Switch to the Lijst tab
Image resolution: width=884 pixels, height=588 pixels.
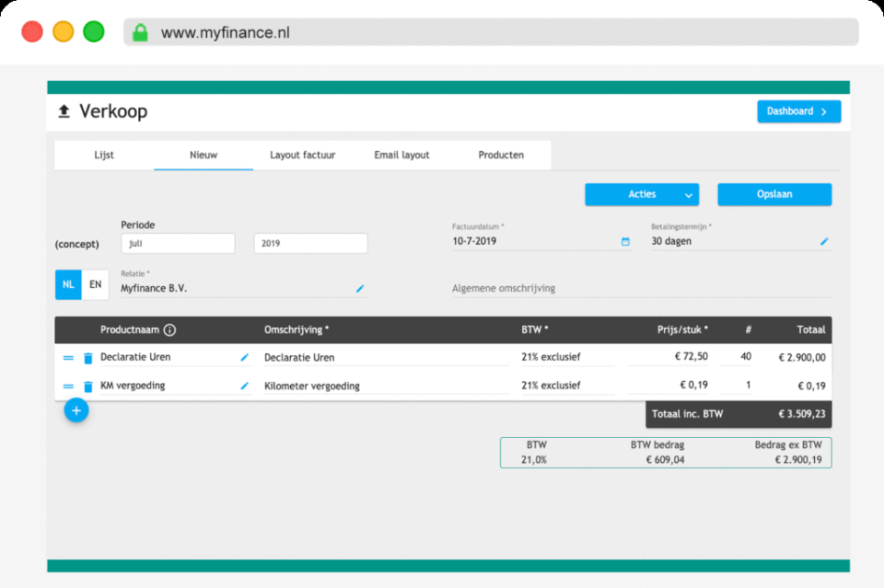[104, 155]
